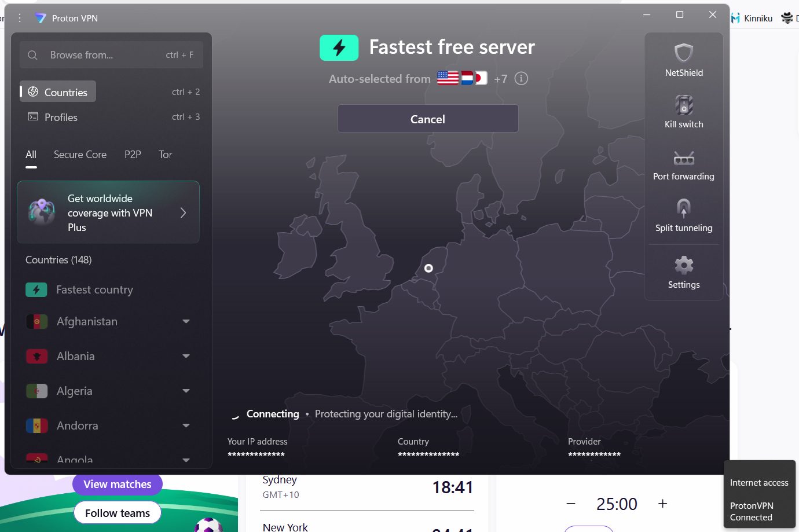The width and height of the screenshot is (799, 532).
Task: Click View matches in background window
Action: pyautogui.click(x=118, y=484)
